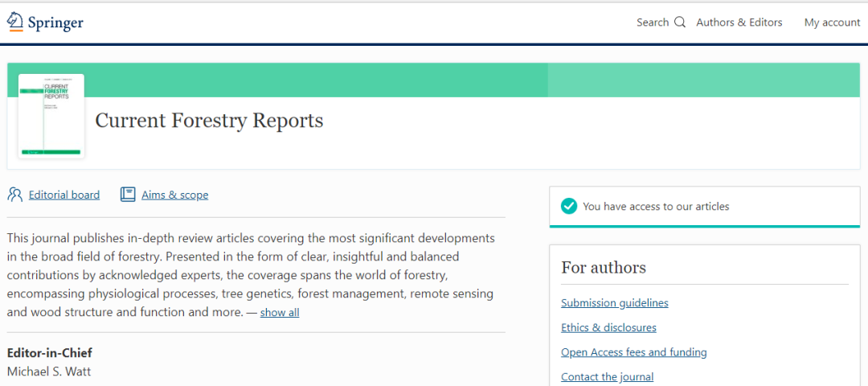Click the For authors section heading

coord(603,268)
